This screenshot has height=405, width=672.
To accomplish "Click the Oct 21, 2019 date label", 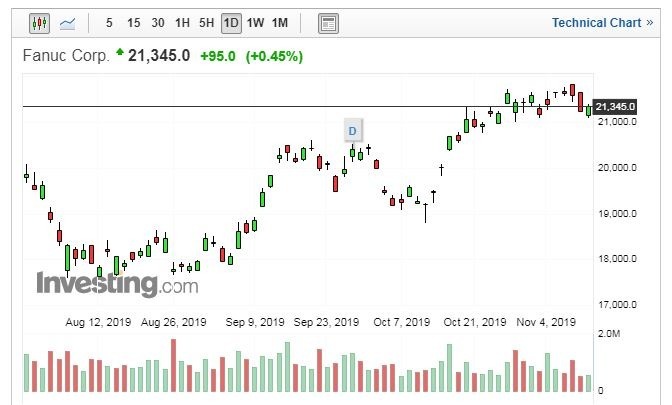I will (x=475, y=322).
